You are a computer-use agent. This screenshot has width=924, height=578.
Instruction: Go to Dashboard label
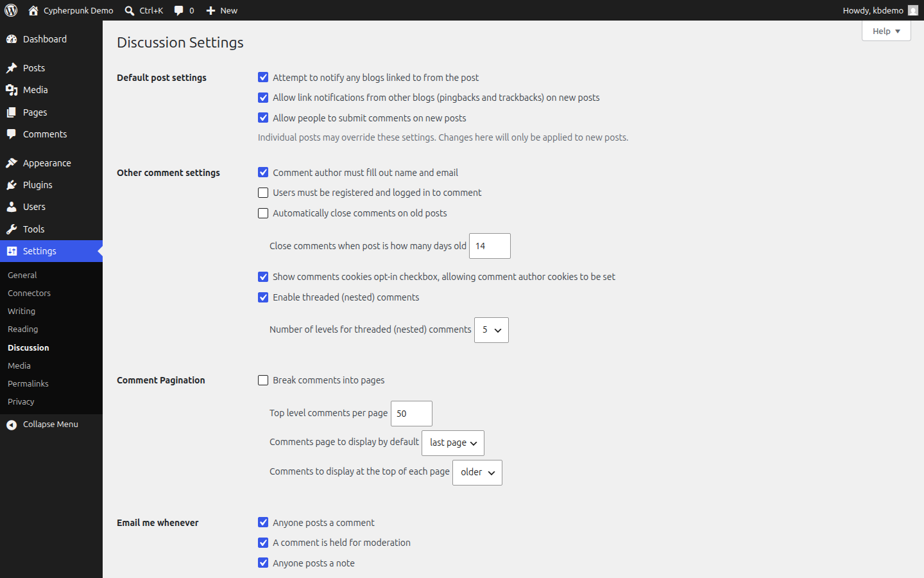pyautogui.click(x=45, y=39)
